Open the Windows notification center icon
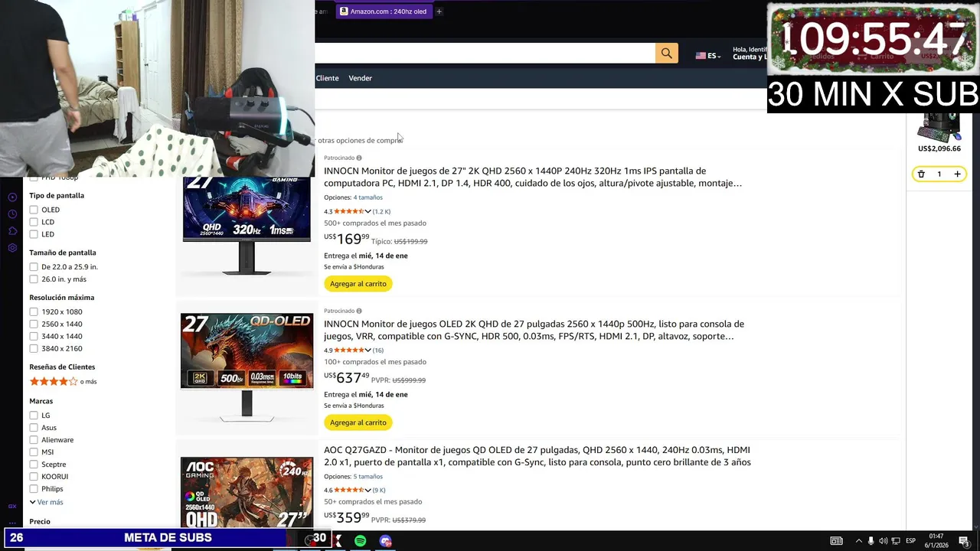This screenshot has height=551, width=980. 964,541
